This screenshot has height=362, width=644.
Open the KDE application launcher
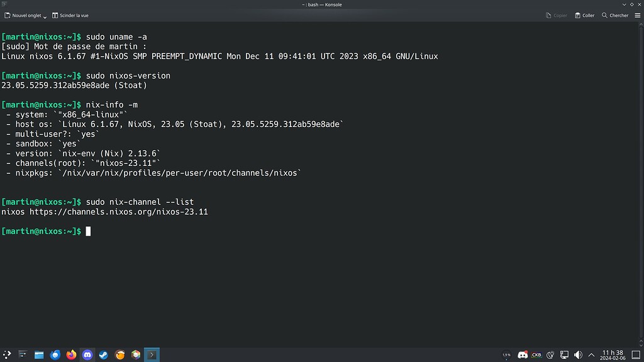pyautogui.click(x=6, y=354)
